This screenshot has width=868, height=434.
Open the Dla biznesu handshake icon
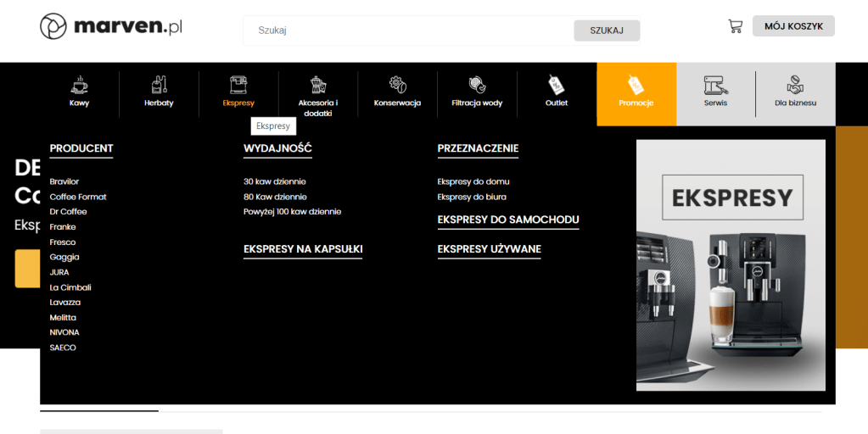pos(795,85)
